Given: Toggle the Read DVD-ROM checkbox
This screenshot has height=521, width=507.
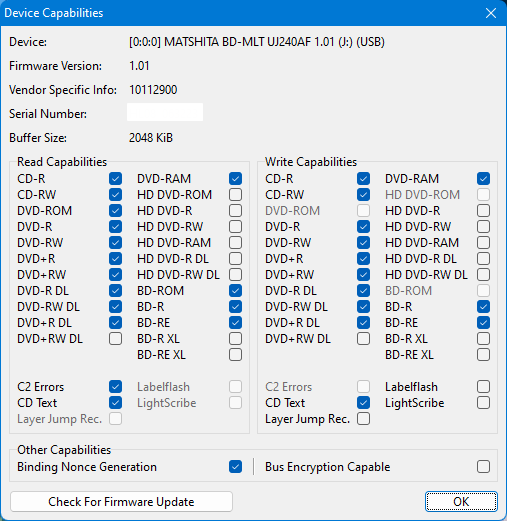Looking at the screenshot, I should pyautogui.click(x=115, y=211).
